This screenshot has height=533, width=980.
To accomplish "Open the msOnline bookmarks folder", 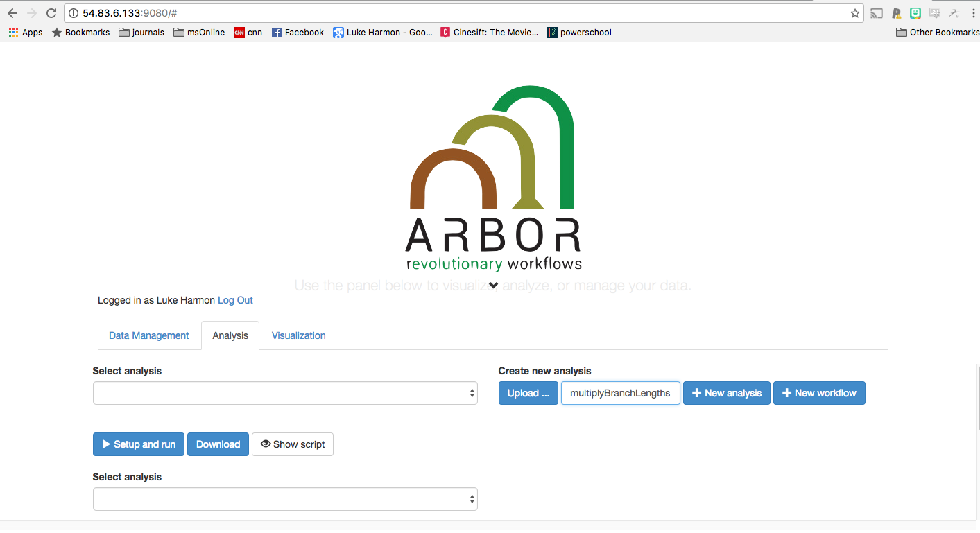I will tap(199, 33).
